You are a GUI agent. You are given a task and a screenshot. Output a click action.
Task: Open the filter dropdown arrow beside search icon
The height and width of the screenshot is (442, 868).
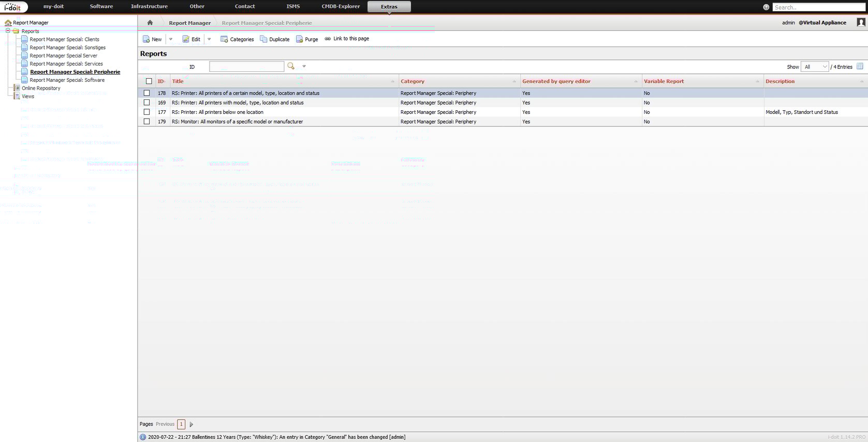point(304,66)
